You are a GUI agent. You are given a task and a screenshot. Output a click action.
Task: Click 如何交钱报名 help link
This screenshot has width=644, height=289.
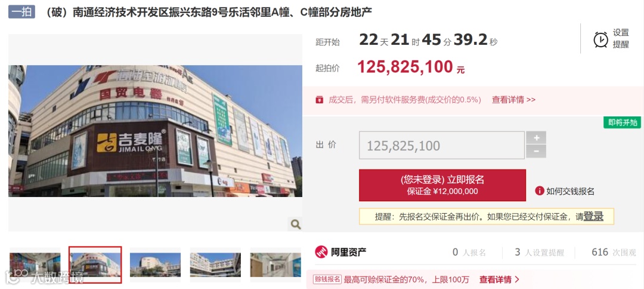click(x=570, y=191)
